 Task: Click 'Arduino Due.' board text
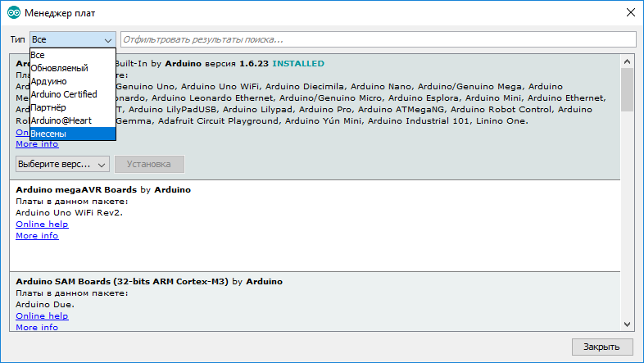click(45, 305)
